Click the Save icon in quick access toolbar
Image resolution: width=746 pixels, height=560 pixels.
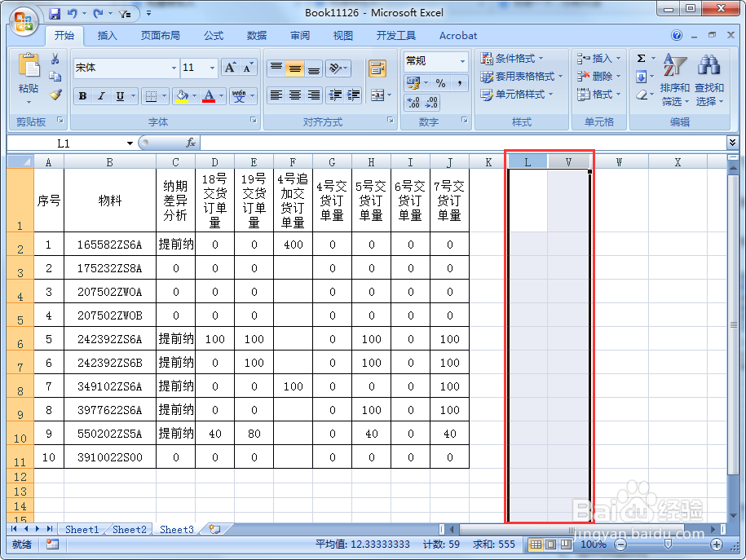click(55, 13)
